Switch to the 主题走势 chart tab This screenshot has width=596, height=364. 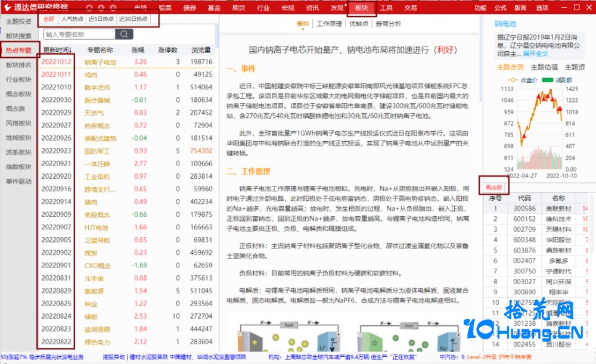coord(510,67)
